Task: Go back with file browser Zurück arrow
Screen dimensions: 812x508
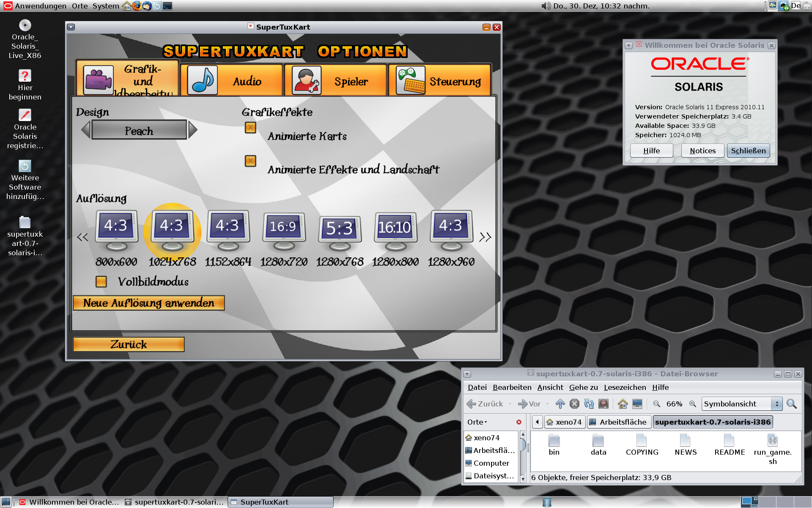Action: point(485,404)
